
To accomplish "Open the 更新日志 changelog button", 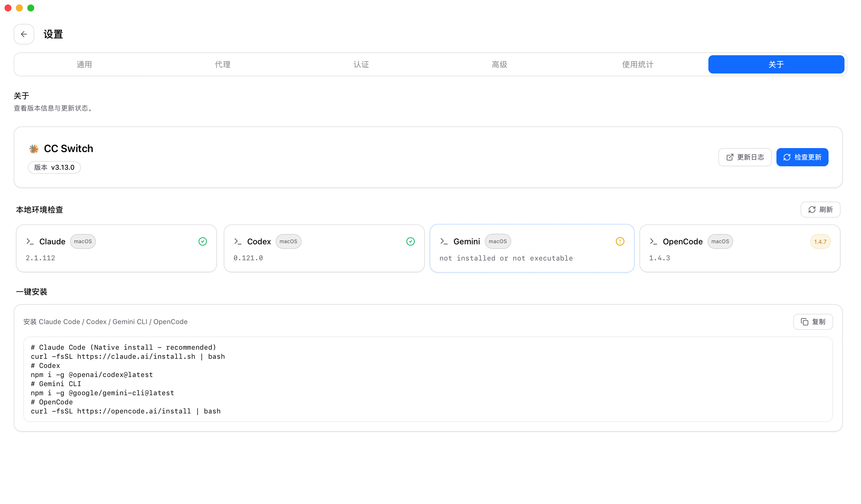I will pos(745,157).
